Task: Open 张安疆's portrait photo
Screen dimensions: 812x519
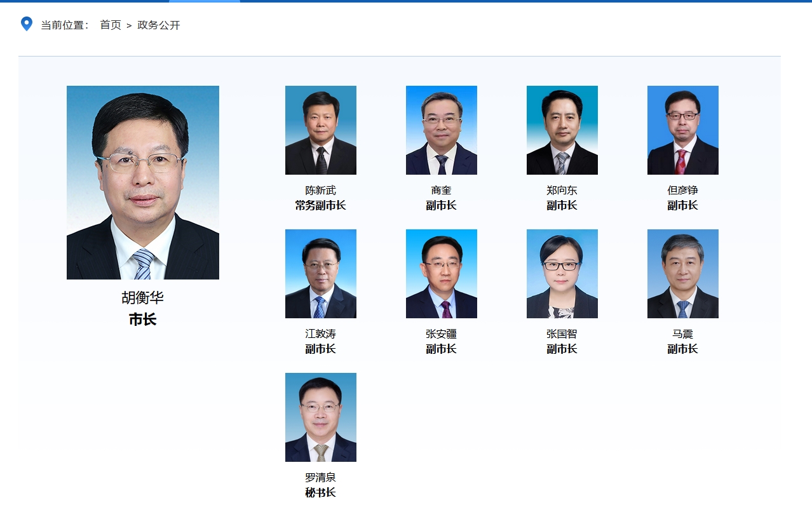Action: (x=442, y=274)
